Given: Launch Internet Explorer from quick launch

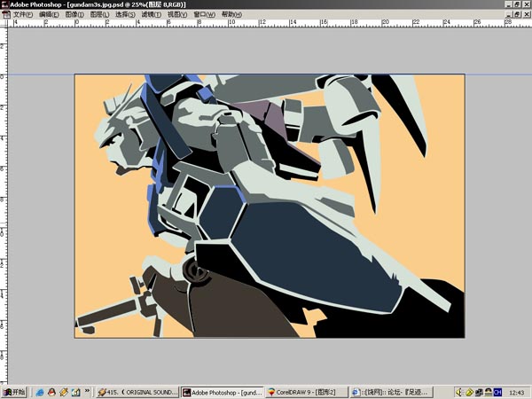Looking at the screenshot, I should tap(40, 392).
